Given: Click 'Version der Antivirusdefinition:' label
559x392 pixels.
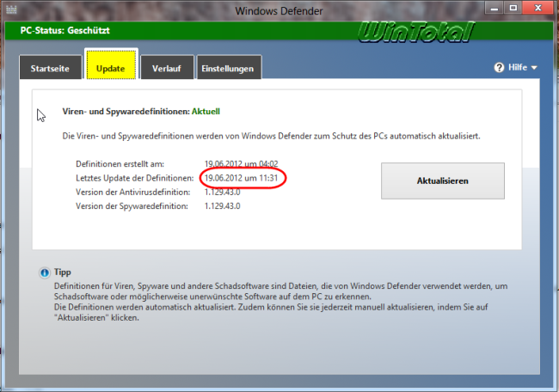Looking at the screenshot, I should click(x=133, y=192).
